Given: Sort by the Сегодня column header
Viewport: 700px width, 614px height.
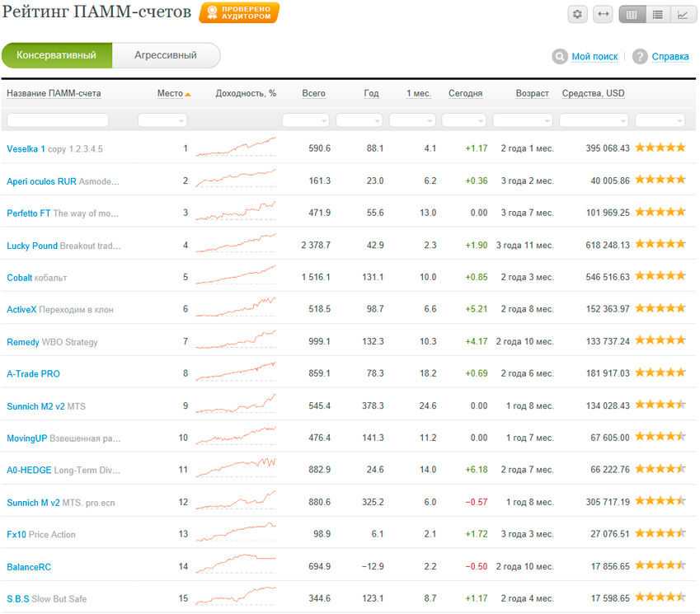Looking at the screenshot, I should tap(465, 93).
